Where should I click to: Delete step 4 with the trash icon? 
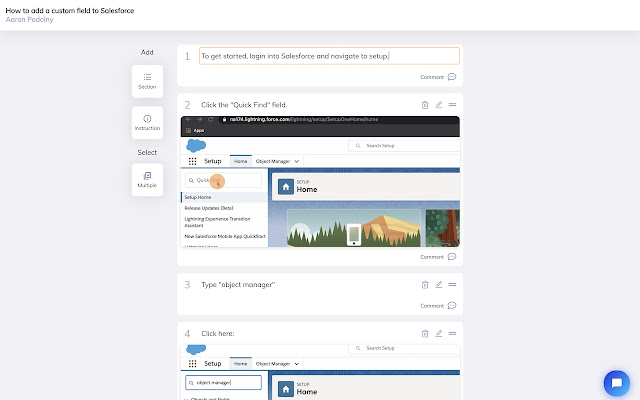coord(425,333)
